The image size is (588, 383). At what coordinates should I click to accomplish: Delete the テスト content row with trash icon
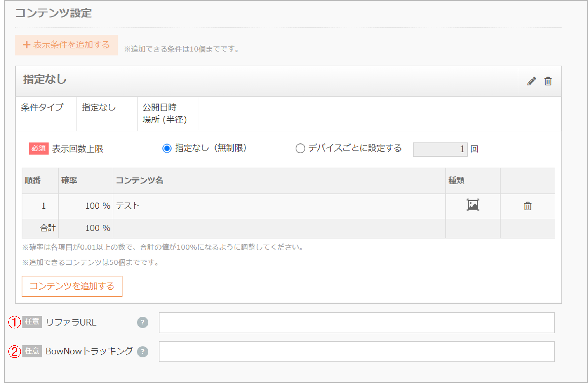528,206
